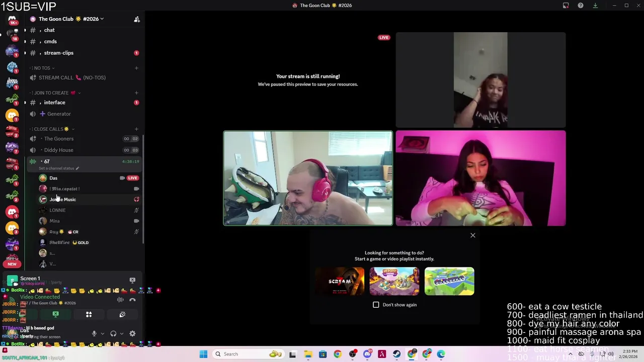Toggle the microphone mute button

pyautogui.click(x=94, y=334)
